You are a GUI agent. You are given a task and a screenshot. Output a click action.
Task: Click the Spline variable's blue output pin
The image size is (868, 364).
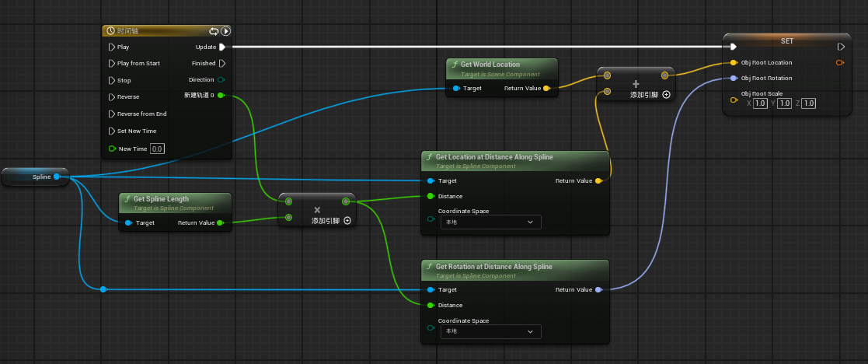pyautogui.click(x=57, y=177)
